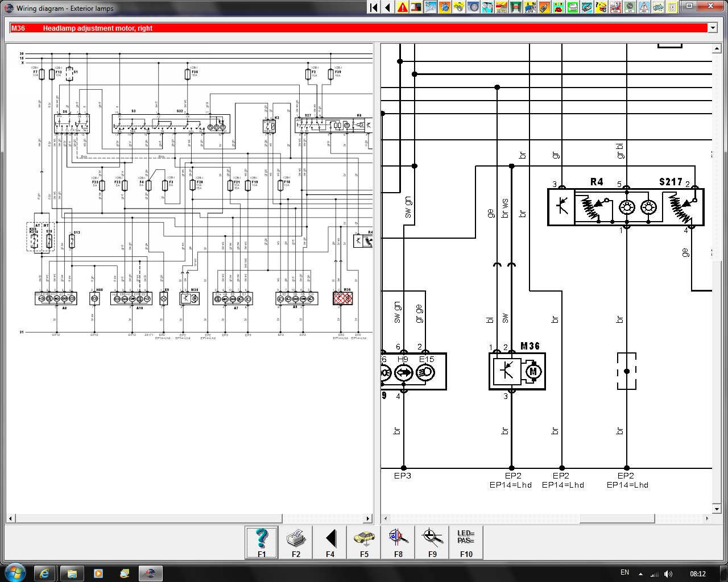Image resolution: width=728 pixels, height=582 pixels.
Task: Select the highlighted M36 component in the overview
Action: click(x=342, y=298)
